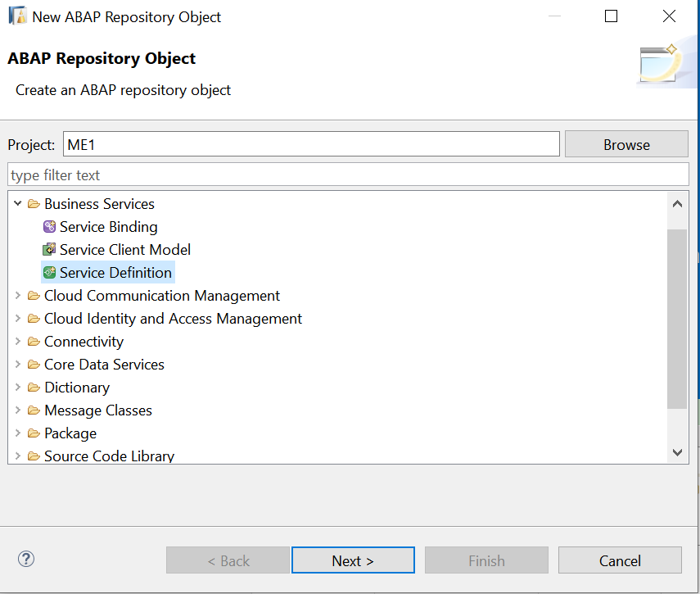Expand the Connectivity node

[18, 342]
